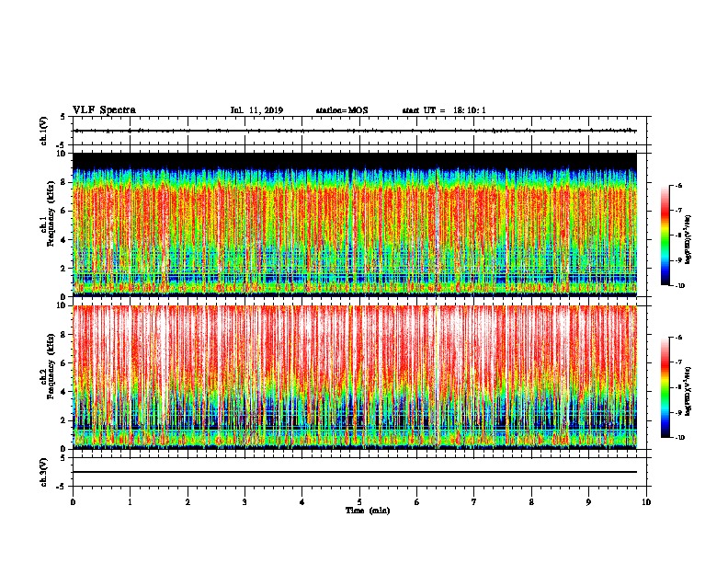Click the ch.1 spectrogram color scale bar

[665, 236]
